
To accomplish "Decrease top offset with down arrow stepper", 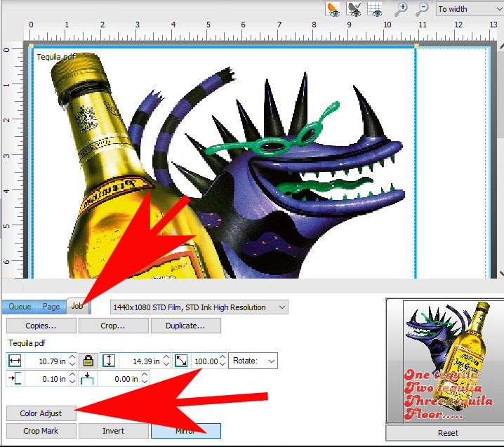I will [145, 382].
